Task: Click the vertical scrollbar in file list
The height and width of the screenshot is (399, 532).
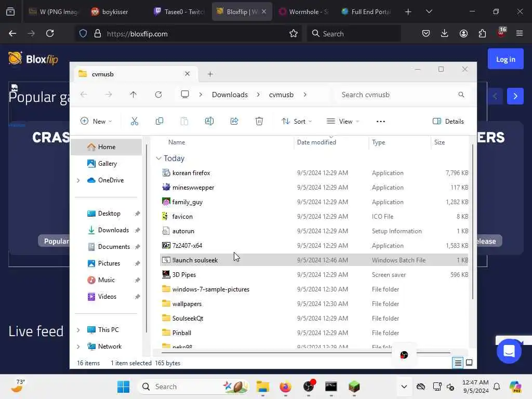Action: (472, 222)
